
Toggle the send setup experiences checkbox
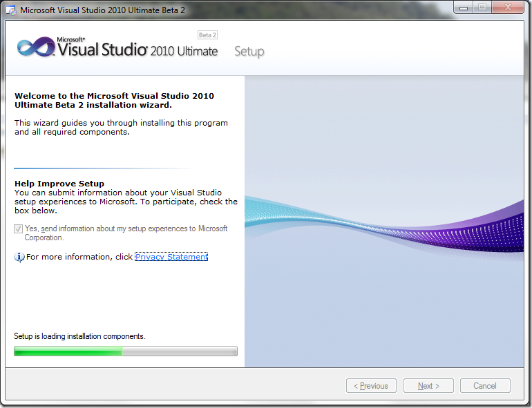[19, 229]
